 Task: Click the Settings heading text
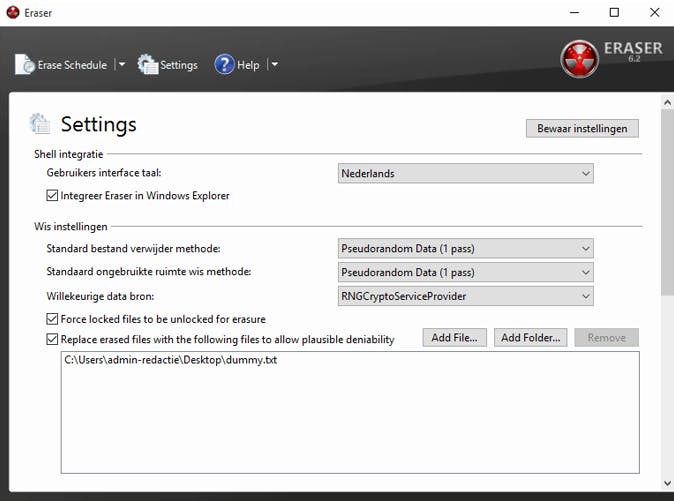pyautogui.click(x=98, y=124)
